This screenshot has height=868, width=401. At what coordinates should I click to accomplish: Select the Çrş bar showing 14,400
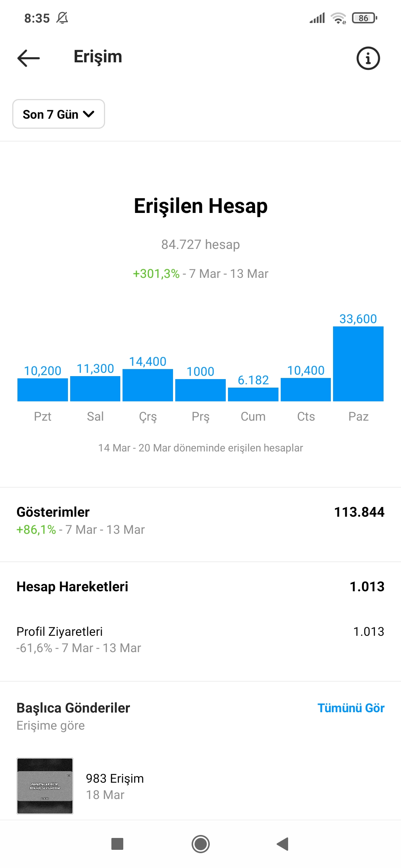tap(148, 385)
